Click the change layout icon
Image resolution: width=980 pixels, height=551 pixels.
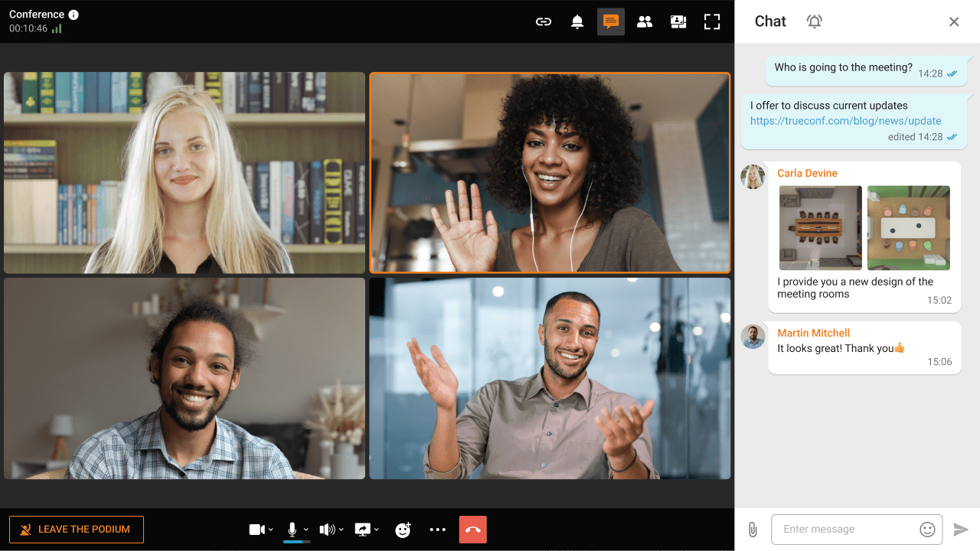pyautogui.click(x=678, y=21)
